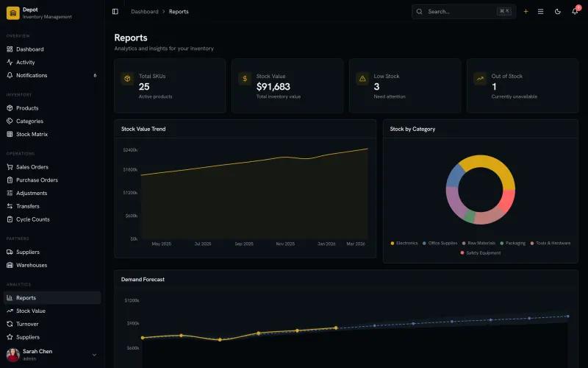Image resolution: width=588 pixels, height=368 pixels.
Task: Click the ⌘K shortcut badge
Action: click(504, 11)
